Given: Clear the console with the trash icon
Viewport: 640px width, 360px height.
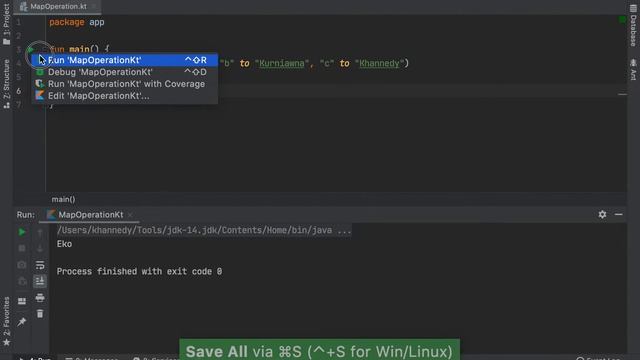Looking at the screenshot, I should coord(40,313).
